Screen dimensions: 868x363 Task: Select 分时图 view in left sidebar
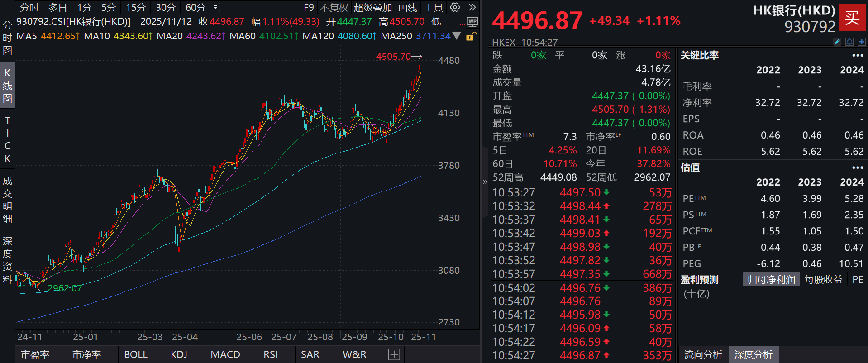pyautogui.click(x=7, y=38)
